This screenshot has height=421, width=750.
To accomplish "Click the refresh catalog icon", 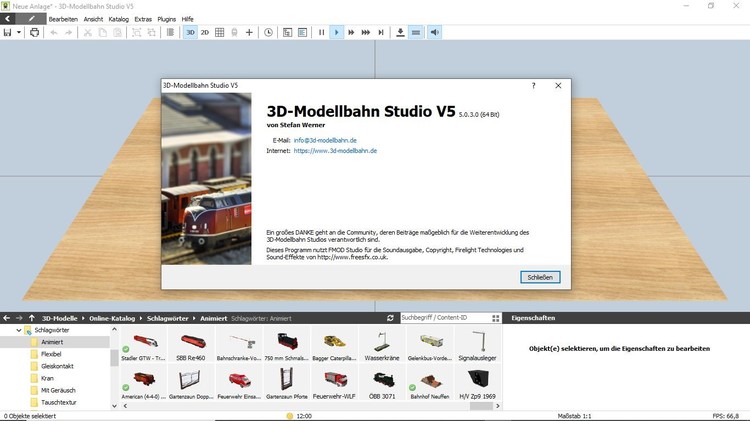I will click(391, 318).
